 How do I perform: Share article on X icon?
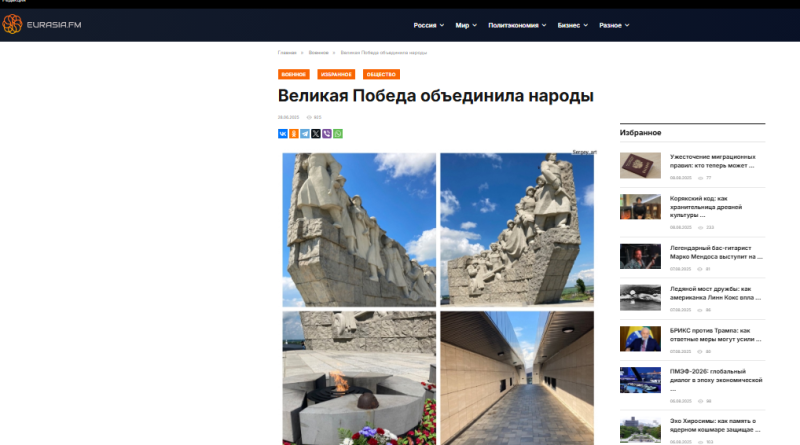pos(316,134)
